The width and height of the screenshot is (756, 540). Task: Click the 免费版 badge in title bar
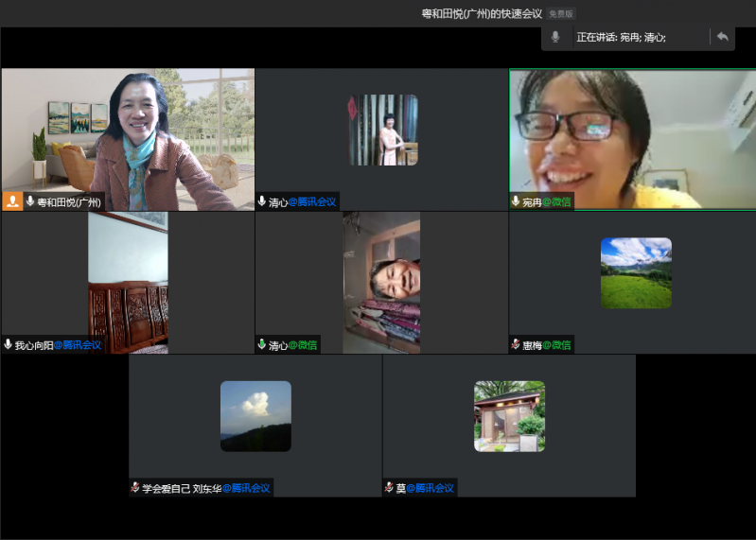pos(561,13)
